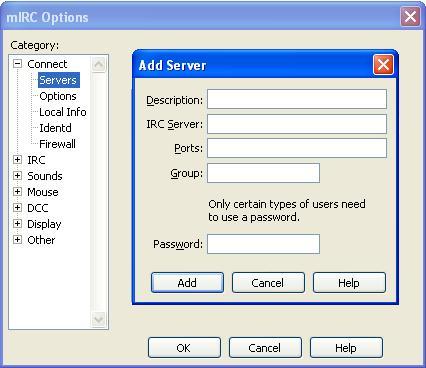This screenshot has height=368, width=426.
Task: Expand the Sounds category node
Action: pos(17,176)
